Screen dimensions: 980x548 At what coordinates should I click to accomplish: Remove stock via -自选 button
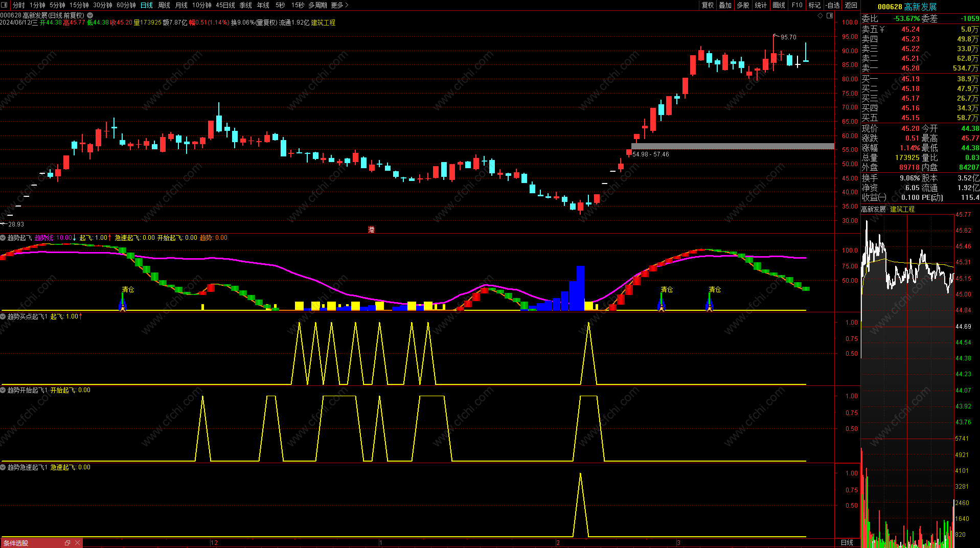[833, 5]
